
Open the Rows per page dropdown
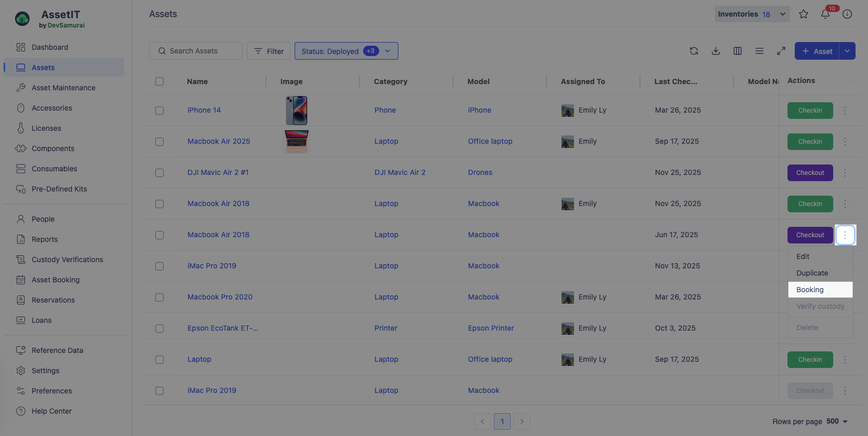pos(836,421)
